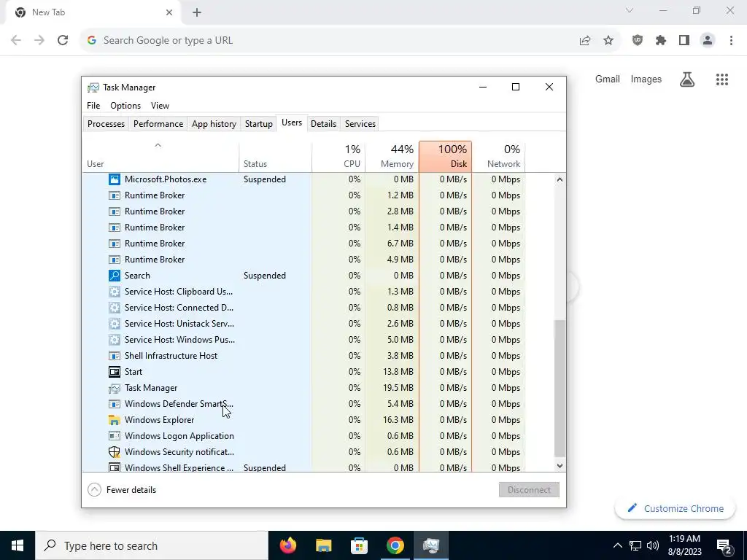Open Chrome extensions puzzle icon
This screenshot has width=747, height=560.
tap(661, 41)
